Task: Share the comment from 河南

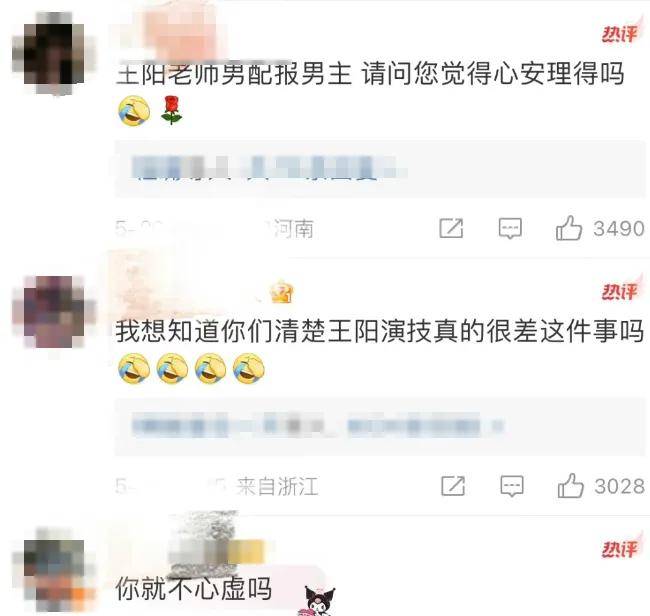Action: 451,228
